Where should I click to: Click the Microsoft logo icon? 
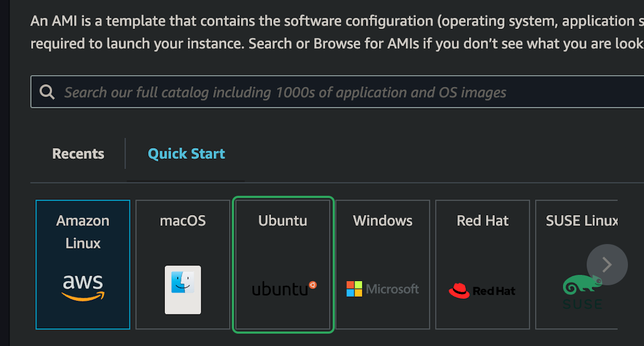[383, 289]
